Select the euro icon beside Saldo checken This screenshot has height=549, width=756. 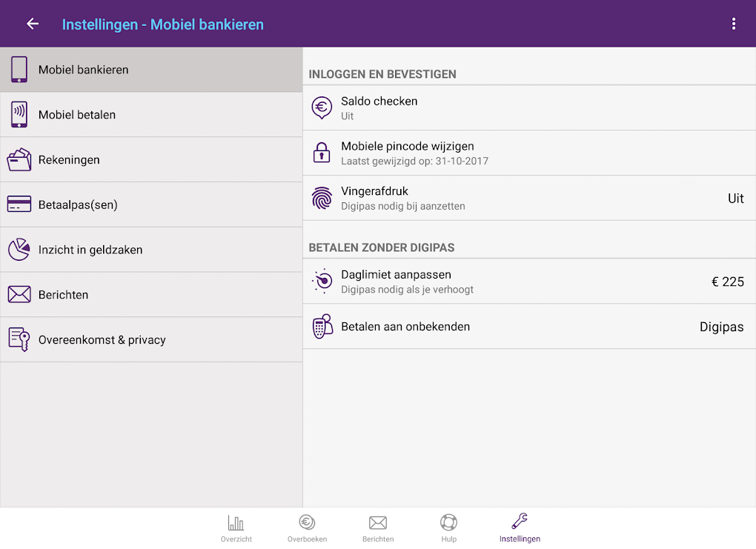[x=322, y=107]
